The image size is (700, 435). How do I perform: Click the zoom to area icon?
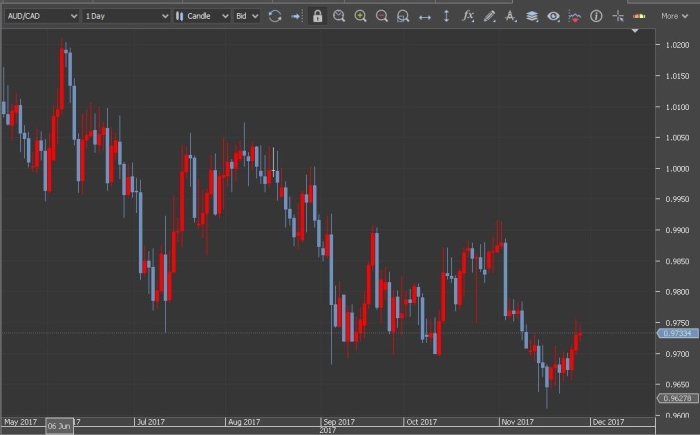coord(403,17)
